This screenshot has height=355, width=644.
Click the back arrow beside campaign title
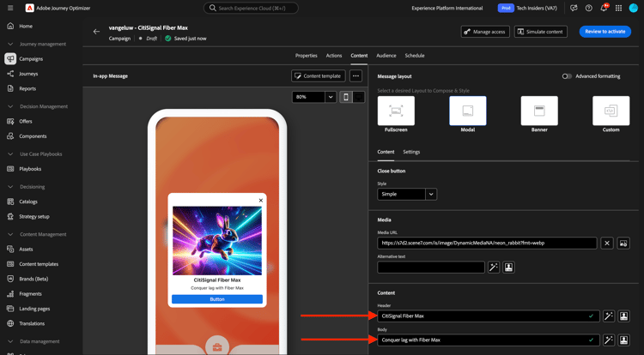click(x=96, y=32)
